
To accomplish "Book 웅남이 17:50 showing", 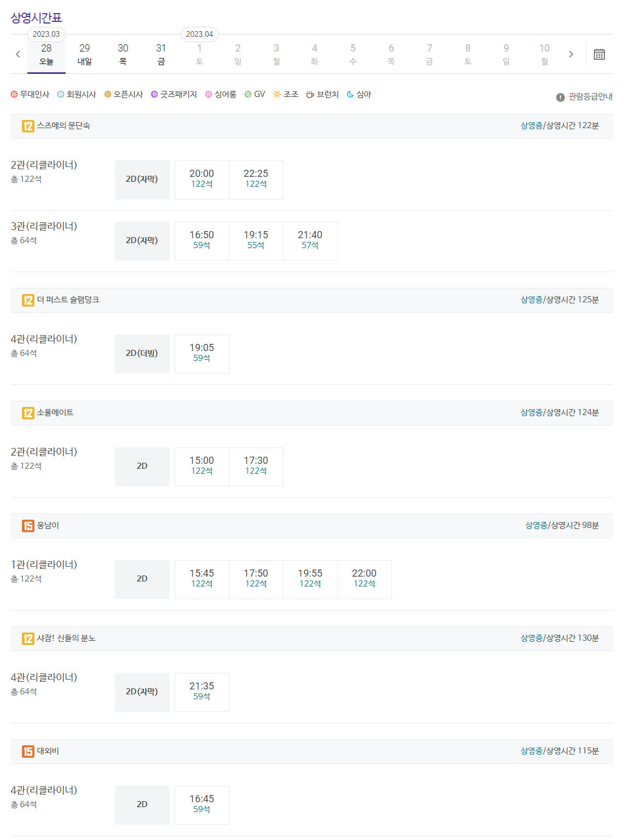I will click(x=256, y=579).
